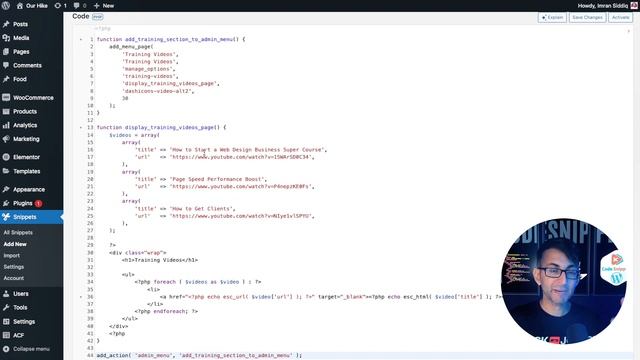The height and width of the screenshot is (360, 640).
Task: Click the Activate button
Action: pos(620,17)
